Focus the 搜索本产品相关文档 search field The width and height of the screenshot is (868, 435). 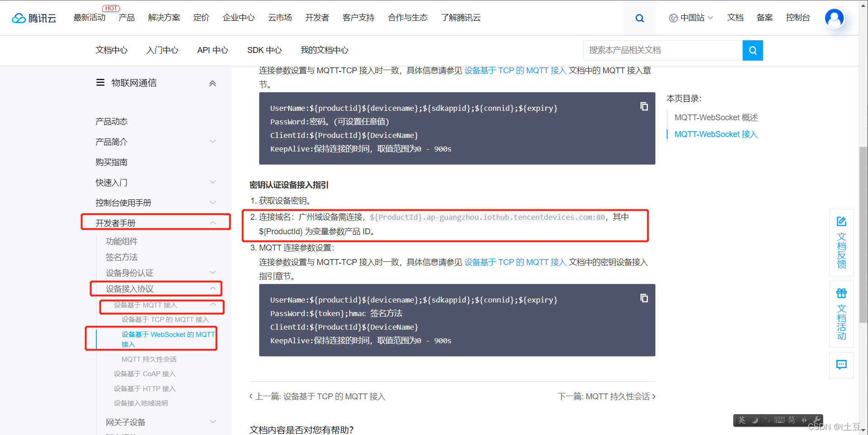(663, 50)
